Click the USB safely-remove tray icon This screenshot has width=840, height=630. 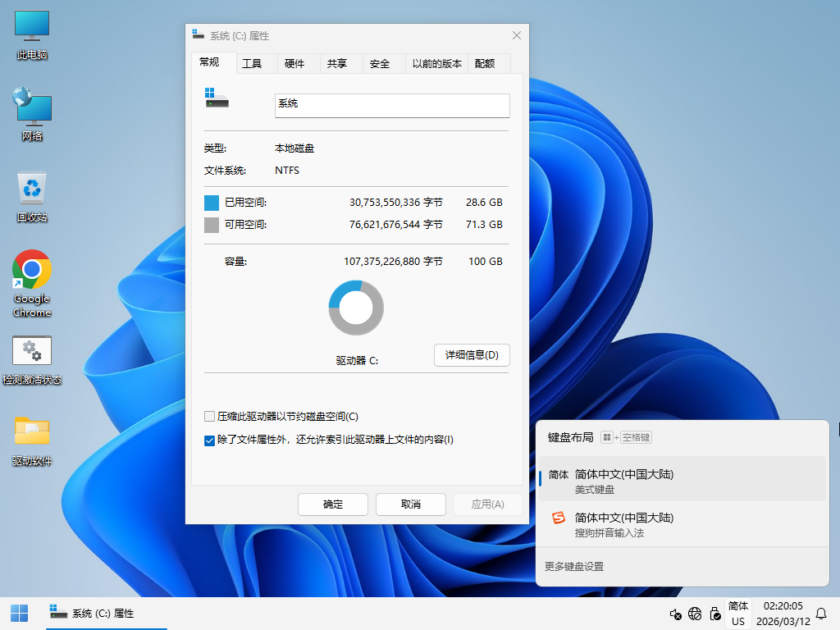(x=715, y=614)
